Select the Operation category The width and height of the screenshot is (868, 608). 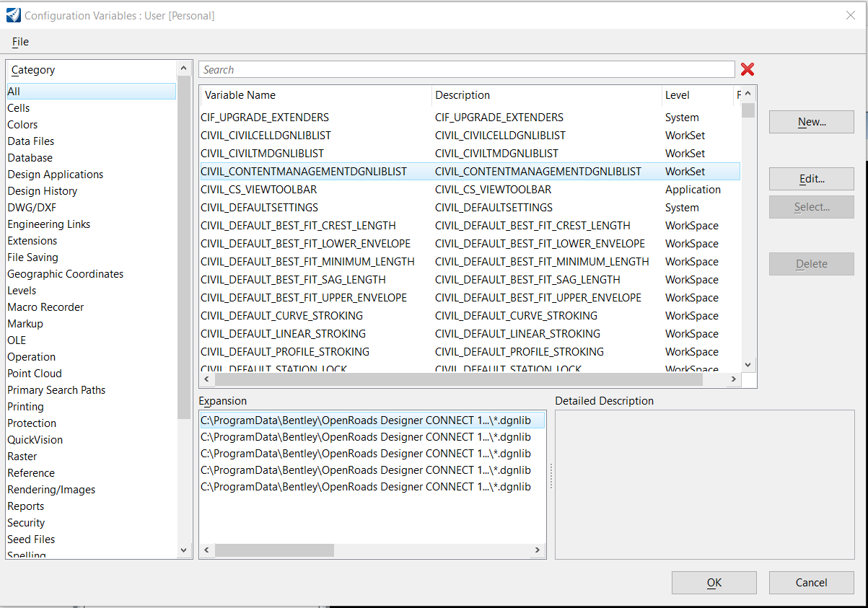click(91, 357)
